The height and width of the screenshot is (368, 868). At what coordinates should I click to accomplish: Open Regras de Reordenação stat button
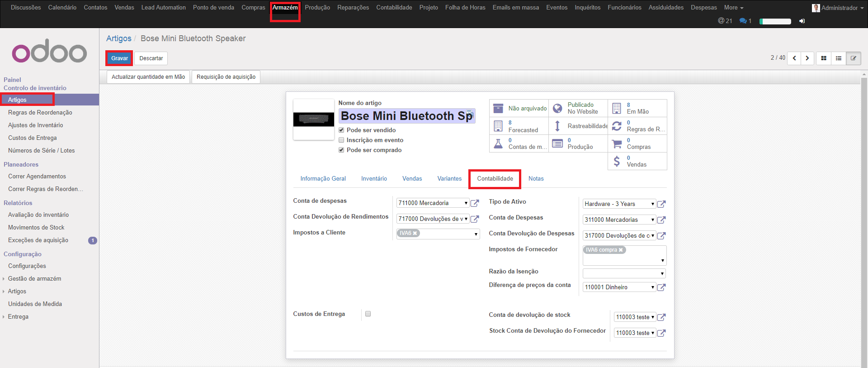click(637, 126)
